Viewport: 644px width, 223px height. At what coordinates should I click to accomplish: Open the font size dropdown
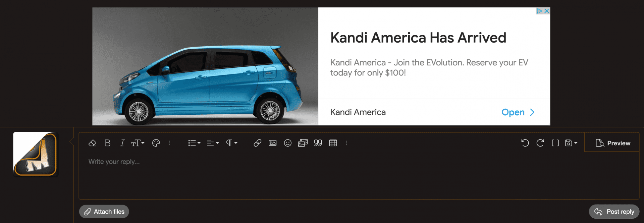click(x=138, y=143)
